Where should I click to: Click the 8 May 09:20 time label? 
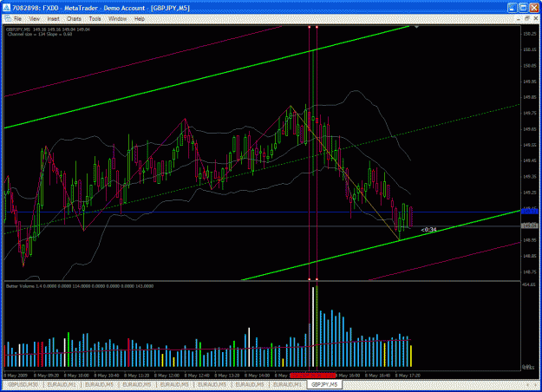click(x=46, y=376)
